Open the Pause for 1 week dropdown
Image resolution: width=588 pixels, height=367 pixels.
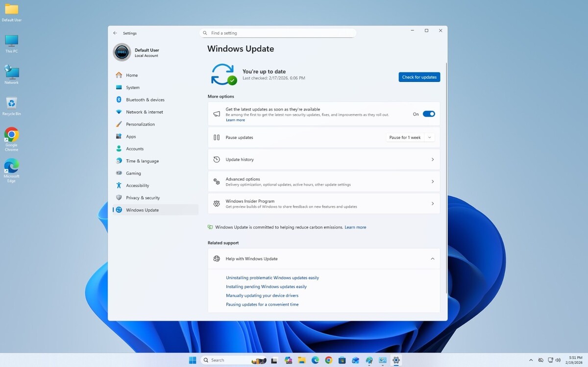pos(410,138)
